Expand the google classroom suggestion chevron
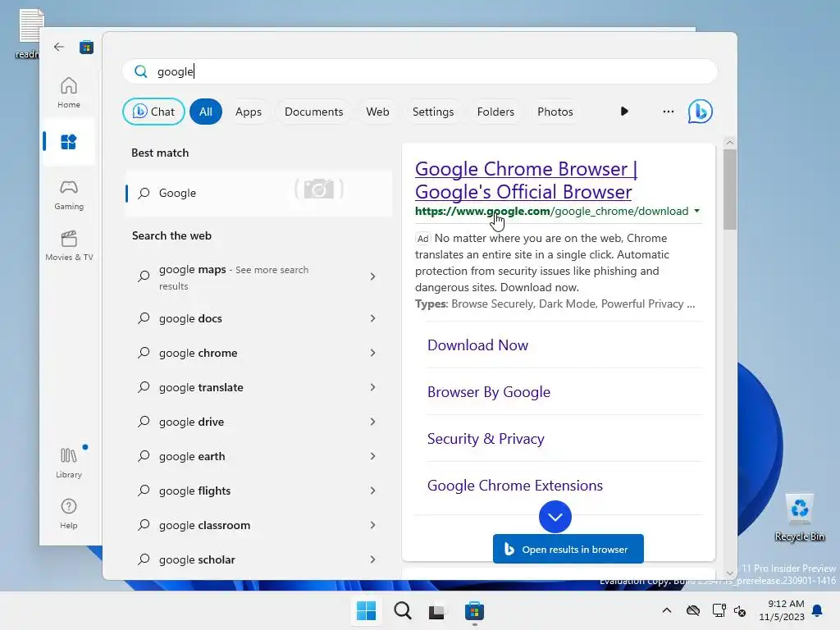Viewport: 840px width, 630px height. (373, 525)
